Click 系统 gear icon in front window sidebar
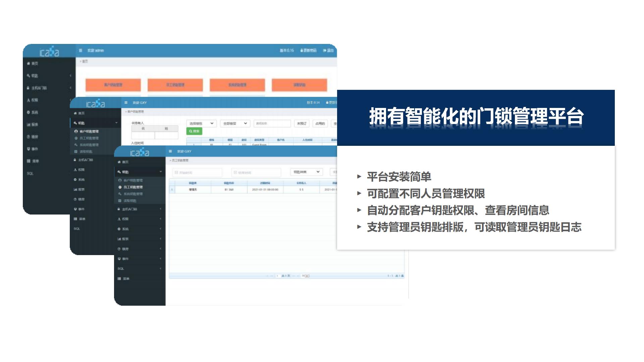 tap(119, 229)
